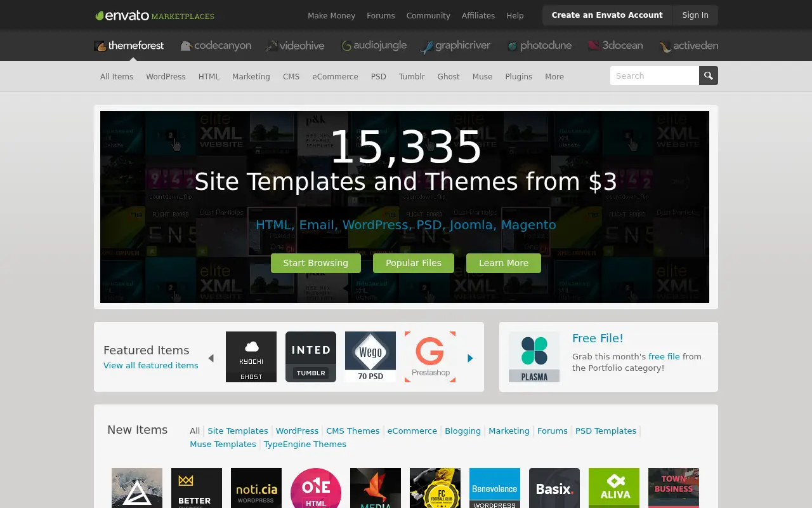This screenshot has height=508, width=812.
Task: Click the Envato Marketplaces logo
Action: click(x=155, y=15)
